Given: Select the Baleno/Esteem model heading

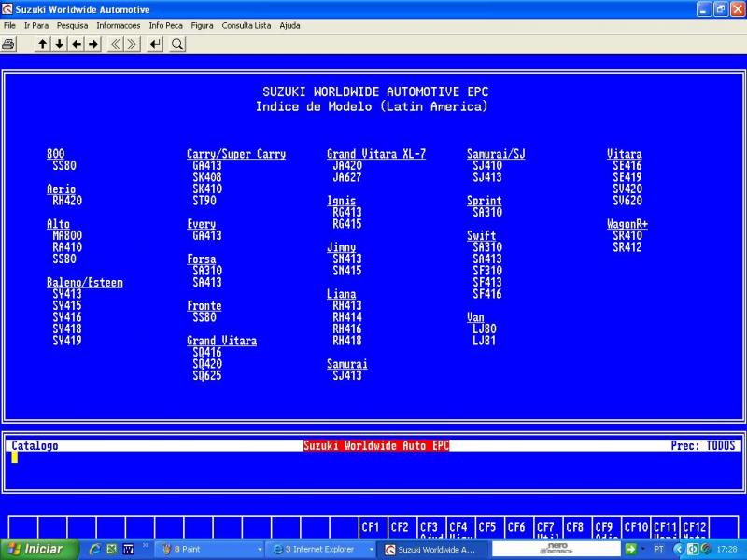Looking at the screenshot, I should coord(85,283).
